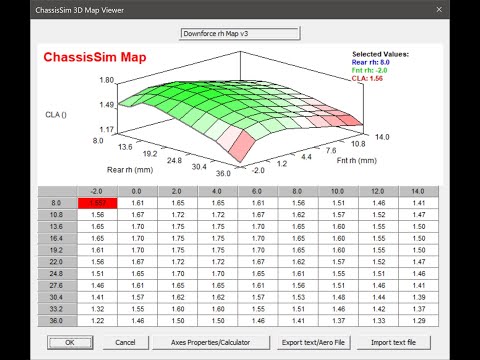The width and height of the screenshot is (480, 360).
Task: Click cell 1.44 in row 30.4
Action: (379, 297)
